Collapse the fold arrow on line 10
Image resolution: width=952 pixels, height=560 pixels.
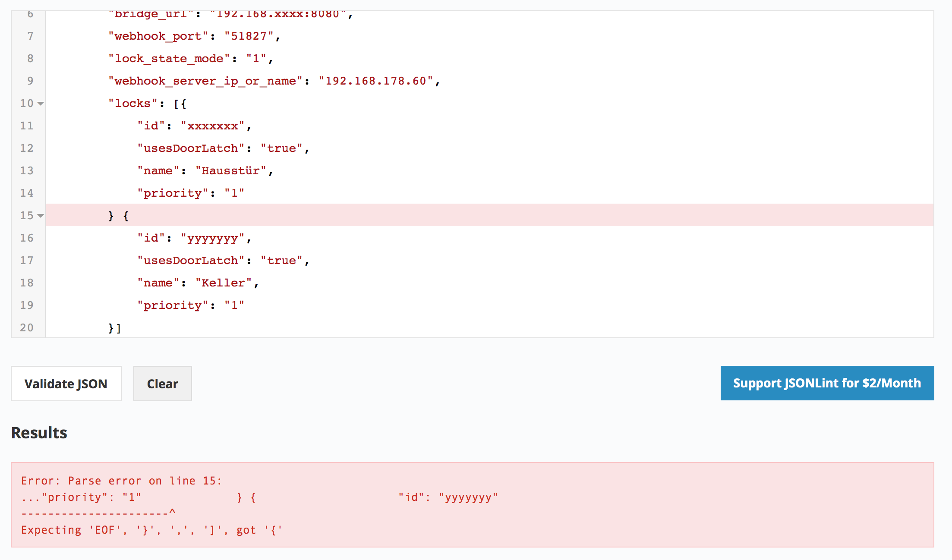(41, 104)
